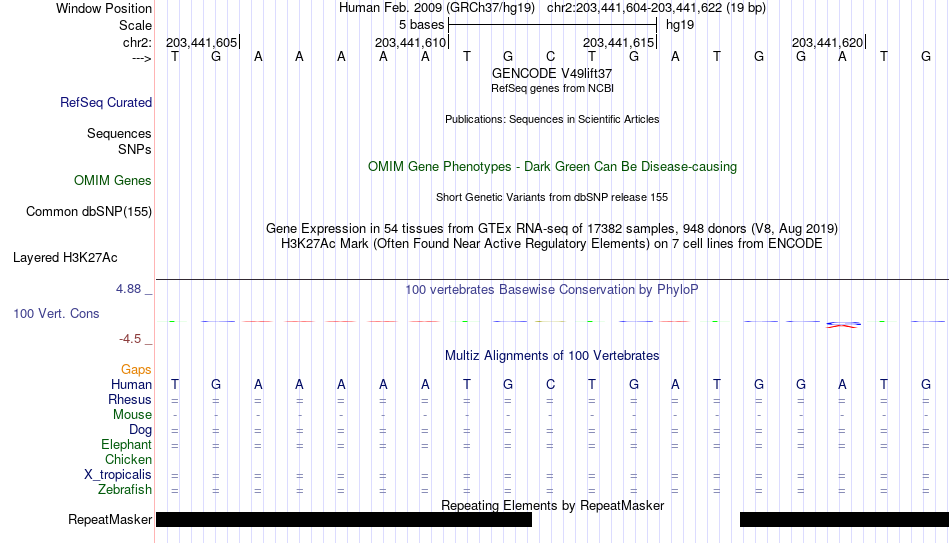Click the OMIM Gene Phenotypes track title
This screenshot has height=543, width=950.
point(552,167)
